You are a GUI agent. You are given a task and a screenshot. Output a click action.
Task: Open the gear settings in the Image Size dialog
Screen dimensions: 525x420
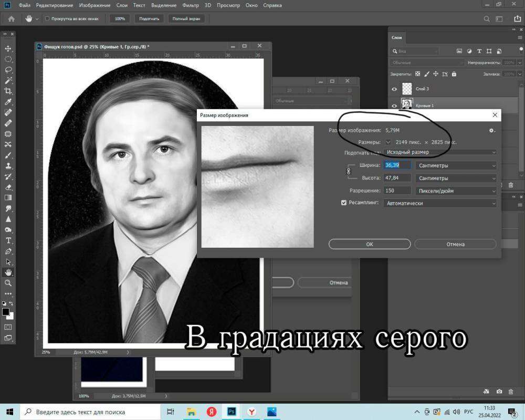(x=491, y=130)
